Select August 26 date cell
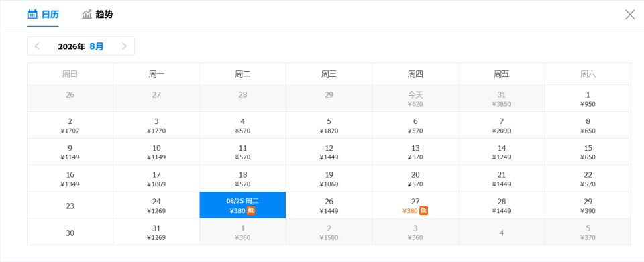The height and width of the screenshot is (262, 644). [x=329, y=205]
